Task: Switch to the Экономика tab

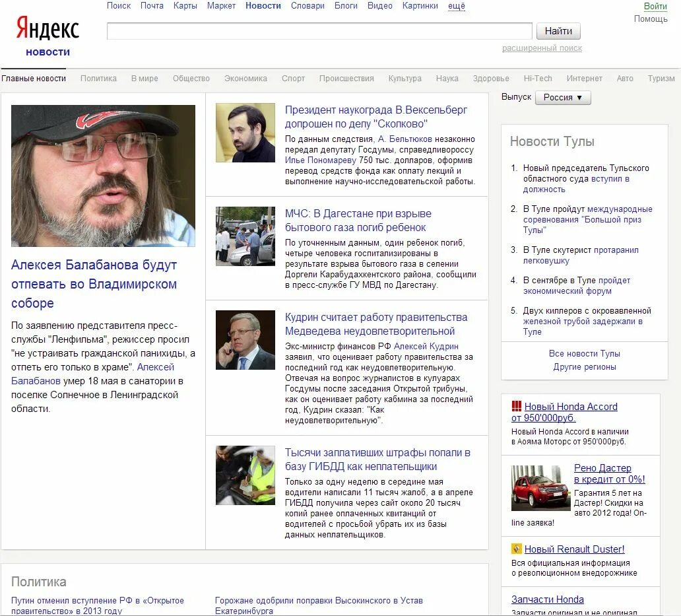Action: [245, 79]
